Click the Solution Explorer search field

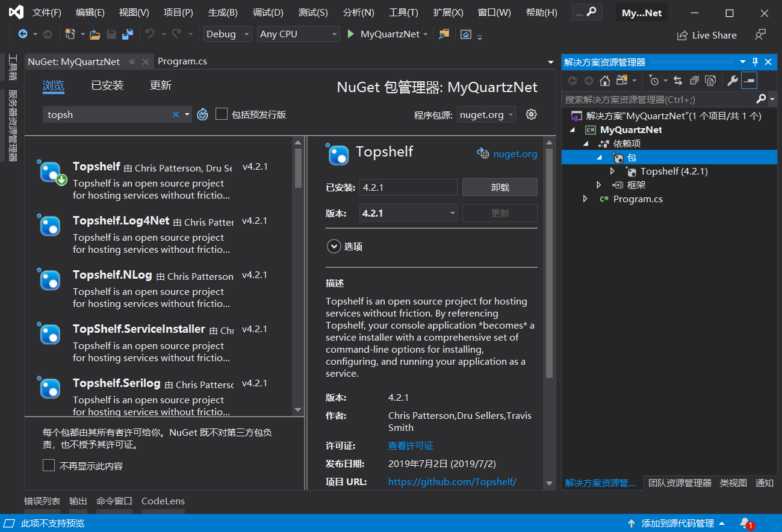tap(659, 99)
